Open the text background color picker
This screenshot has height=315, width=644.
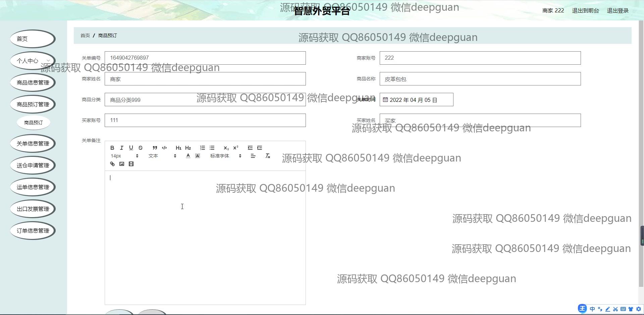click(x=198, y=156)
